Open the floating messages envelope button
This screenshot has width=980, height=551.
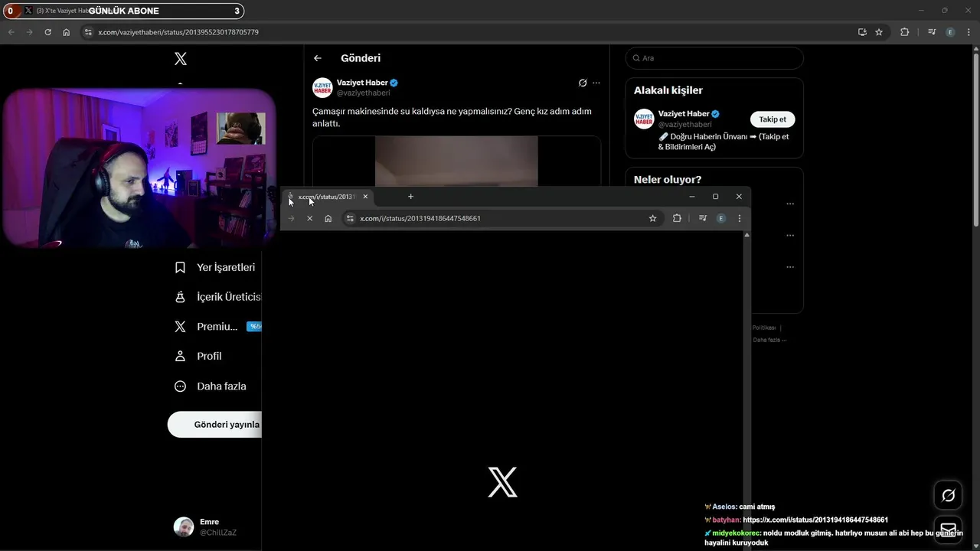tap(948, 530)
